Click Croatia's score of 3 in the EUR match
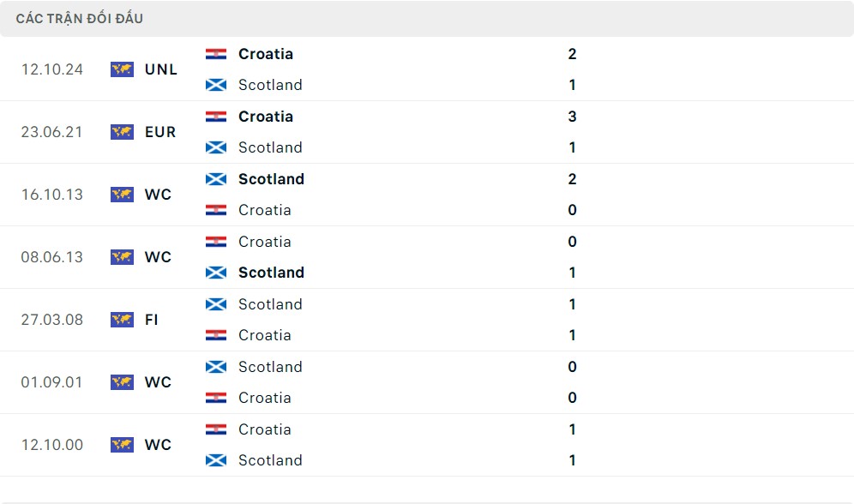 coord(572,117)
